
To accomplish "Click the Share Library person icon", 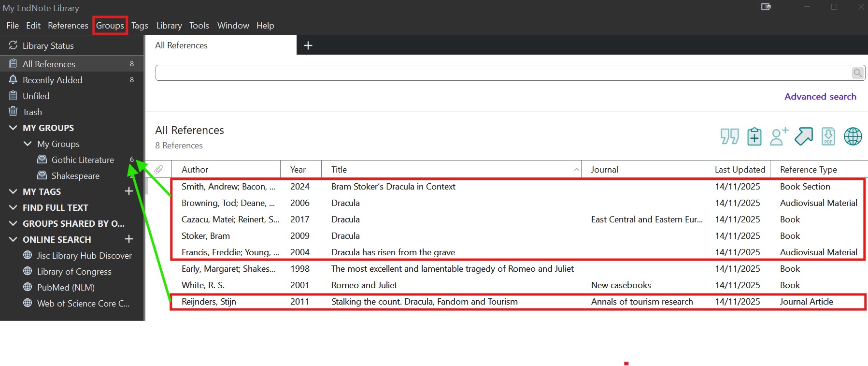I will 779,136.
